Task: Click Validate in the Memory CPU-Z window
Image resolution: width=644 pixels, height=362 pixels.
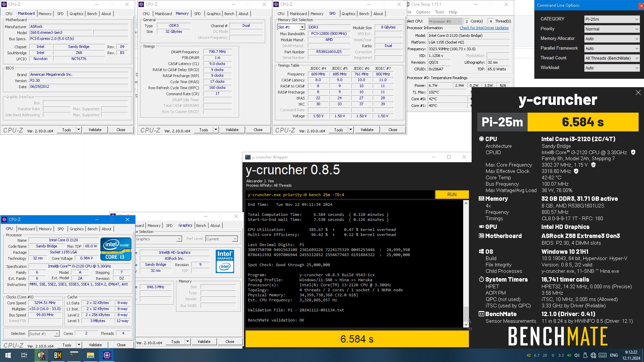Action: pos(232,130)
